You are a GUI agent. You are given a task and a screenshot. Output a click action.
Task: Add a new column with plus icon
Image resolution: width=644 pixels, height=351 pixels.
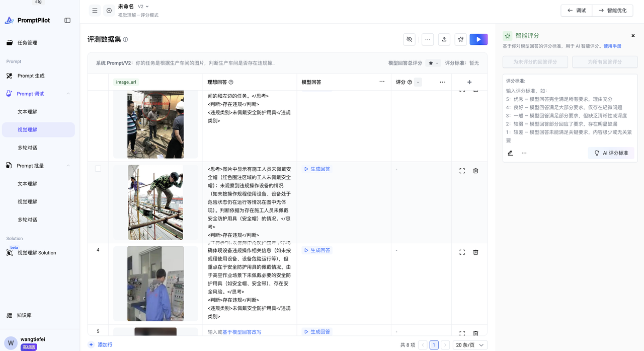469,82
